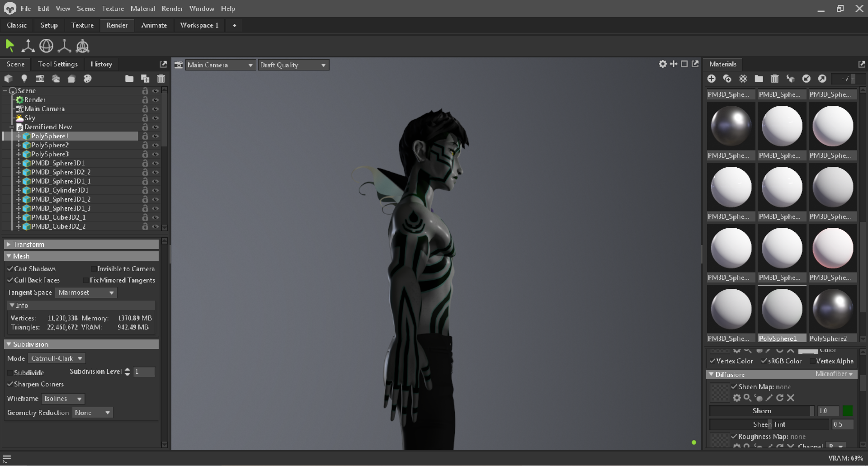Image resolution: width=868 pixels, height=466 pixels.
Task: Select the green arrow selection tool
Action: click(10, 46)
